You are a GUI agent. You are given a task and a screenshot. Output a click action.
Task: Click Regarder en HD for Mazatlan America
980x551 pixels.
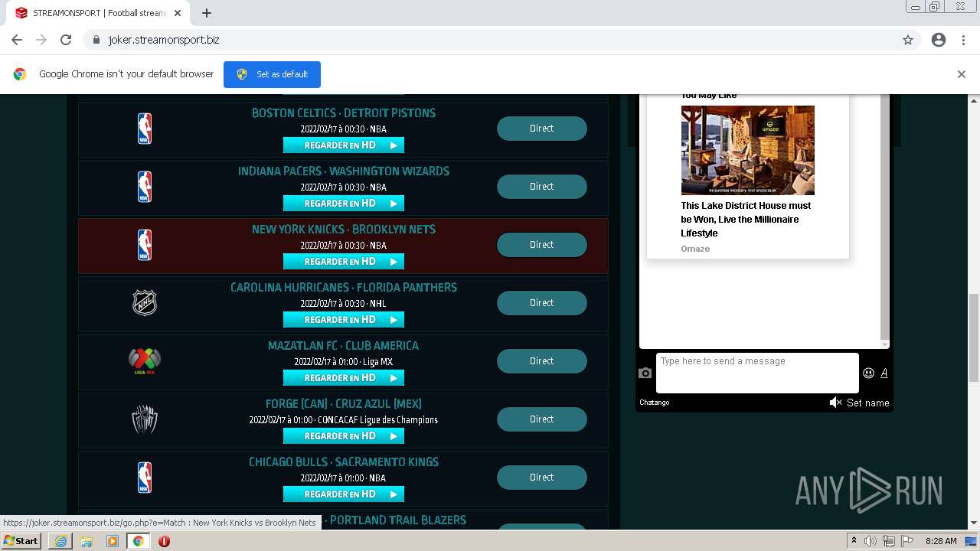[344, 378]
